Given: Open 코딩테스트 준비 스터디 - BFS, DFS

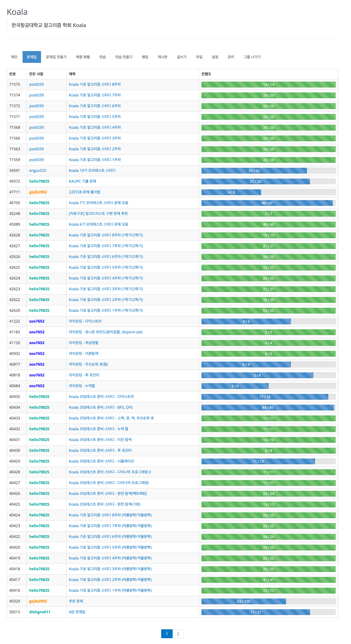Looking at the screenshot, I should point(101,408).
